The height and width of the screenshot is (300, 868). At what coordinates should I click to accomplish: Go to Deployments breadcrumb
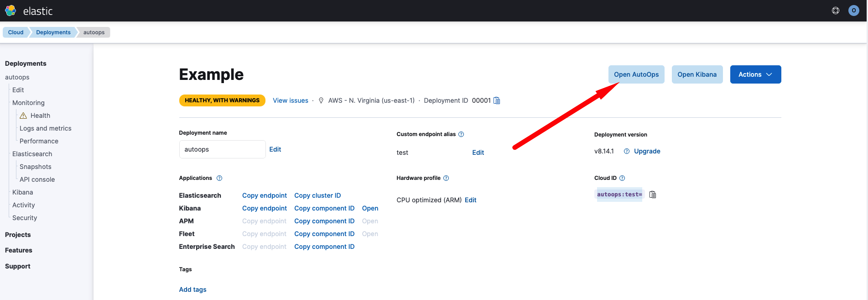coord(53,32)
